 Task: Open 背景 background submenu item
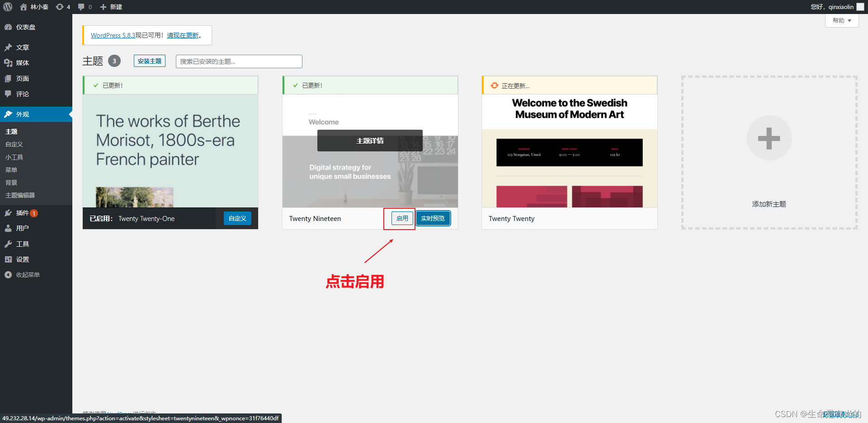[11, 183]
